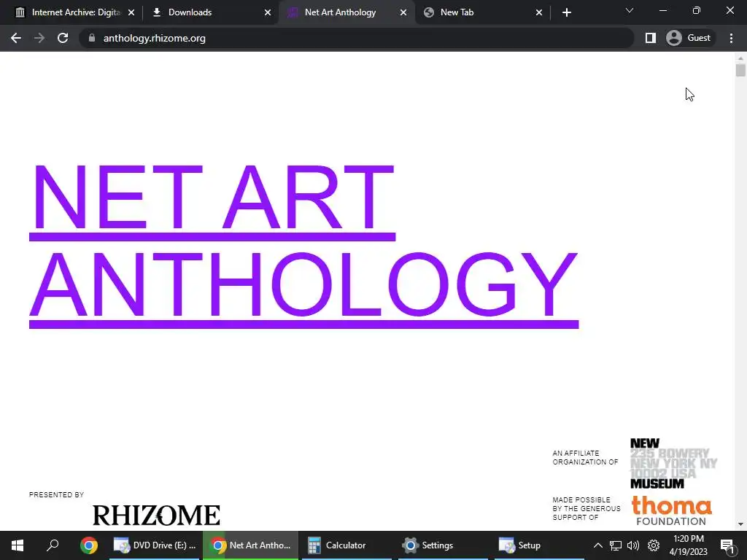Click the gear tray icon
Image resolution: width=747 pixels, height=560 pixels.
(x=654, y=545)
